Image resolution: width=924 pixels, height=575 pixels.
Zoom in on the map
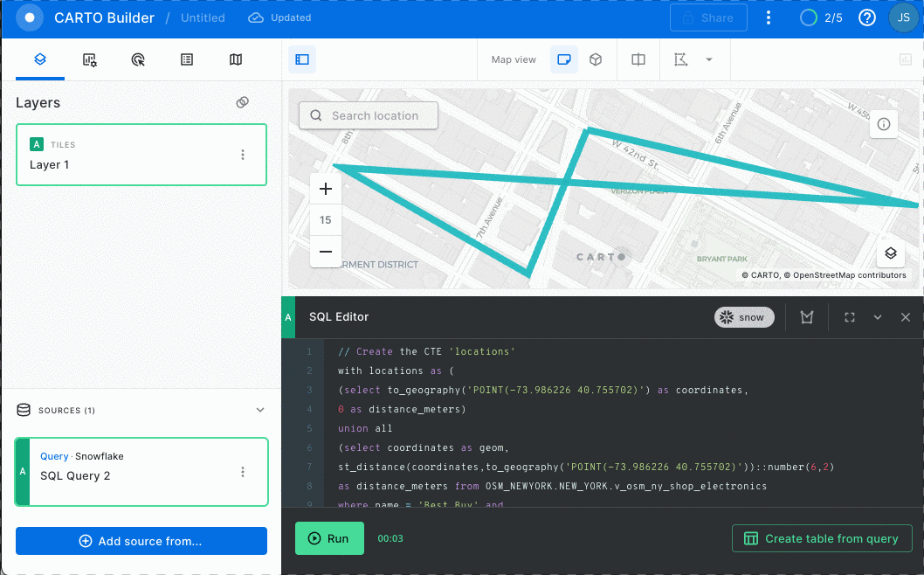pyautogui.click(x=326, y=189)
